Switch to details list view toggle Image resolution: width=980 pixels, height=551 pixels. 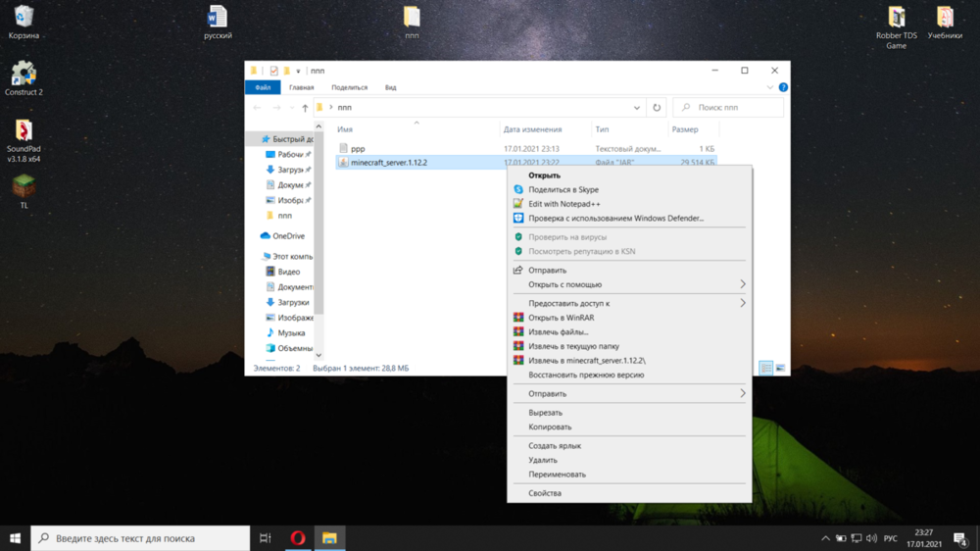click(x=765, y=369)
